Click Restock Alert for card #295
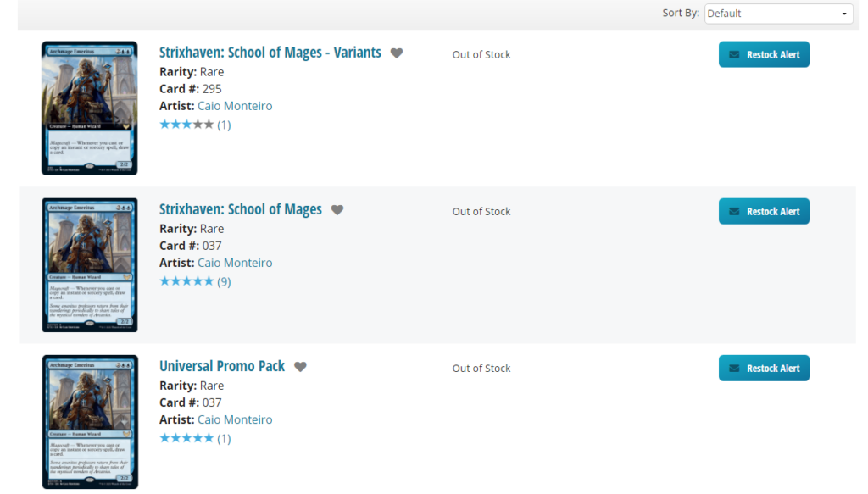868x494 pixels. (764, 54)
